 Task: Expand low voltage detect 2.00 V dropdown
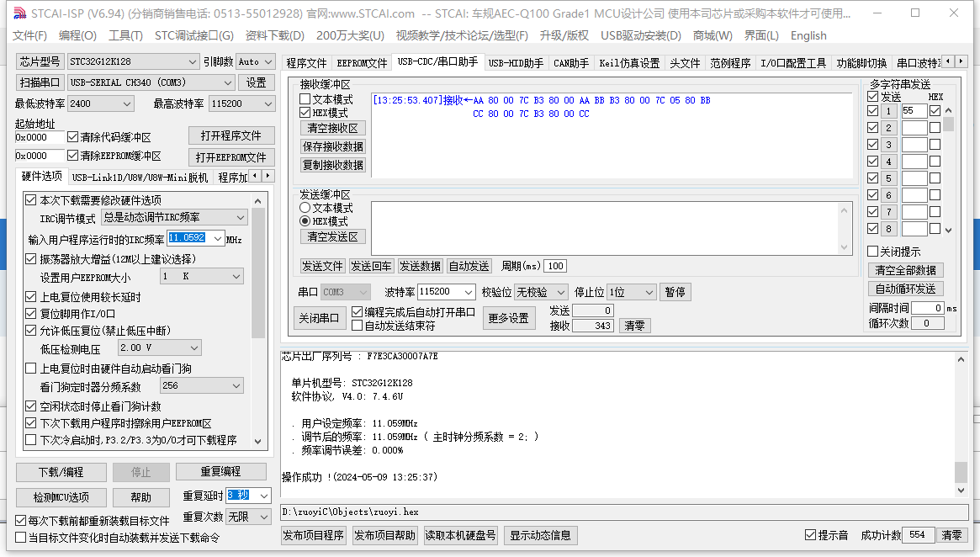pyautogui.click(x=194, y=347)
